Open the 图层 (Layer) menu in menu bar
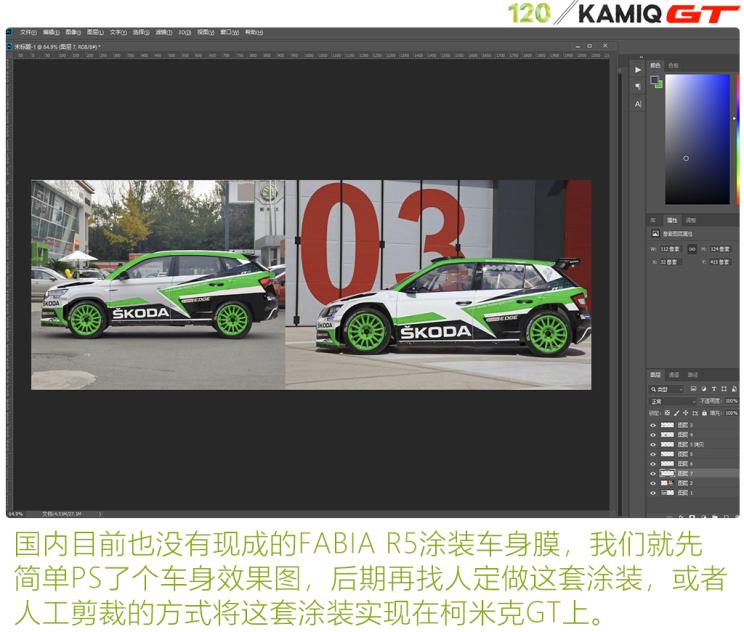The image size is (744, 632). click(x=95, y=32)
